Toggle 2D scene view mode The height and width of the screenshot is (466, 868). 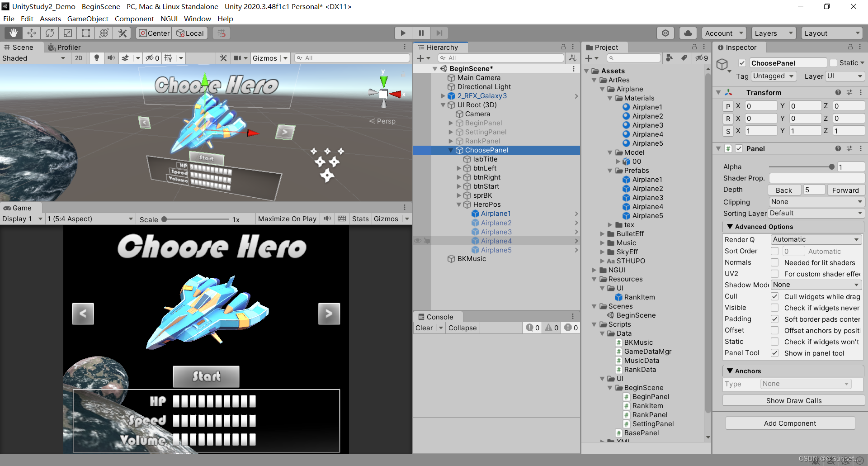pyautogui.click(x=79, y=58)
